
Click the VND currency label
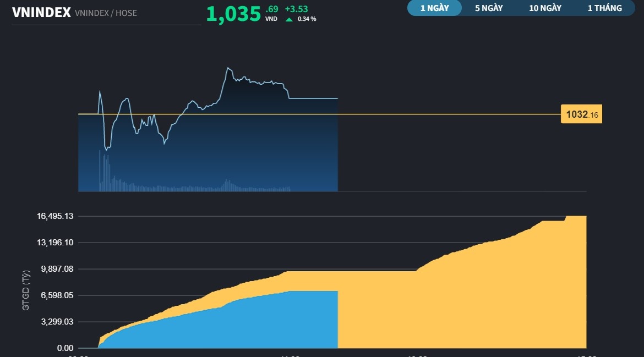[271, 18]
